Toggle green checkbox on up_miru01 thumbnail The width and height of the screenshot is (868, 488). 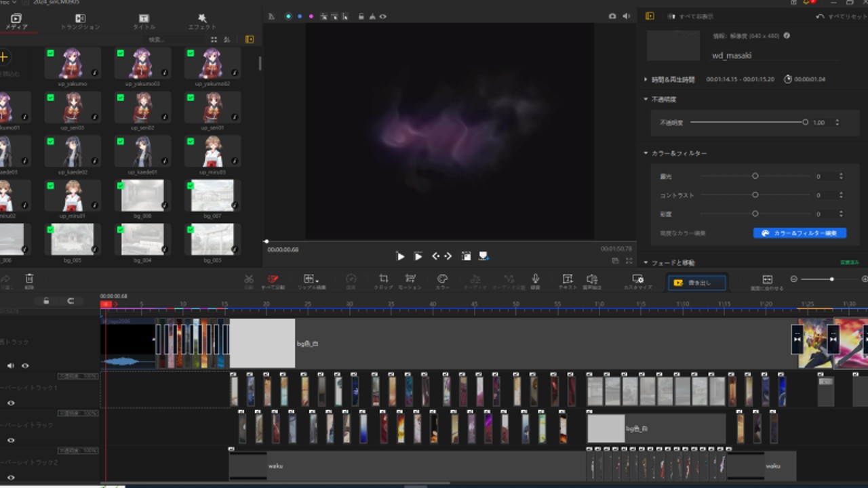[50, 185]
